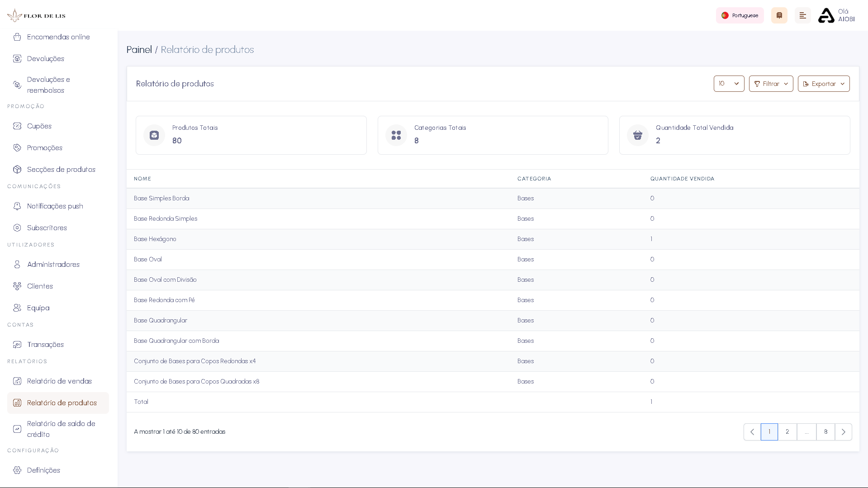Click the Painel breadcrumb link
868x488 pixels.
(139, 49)
